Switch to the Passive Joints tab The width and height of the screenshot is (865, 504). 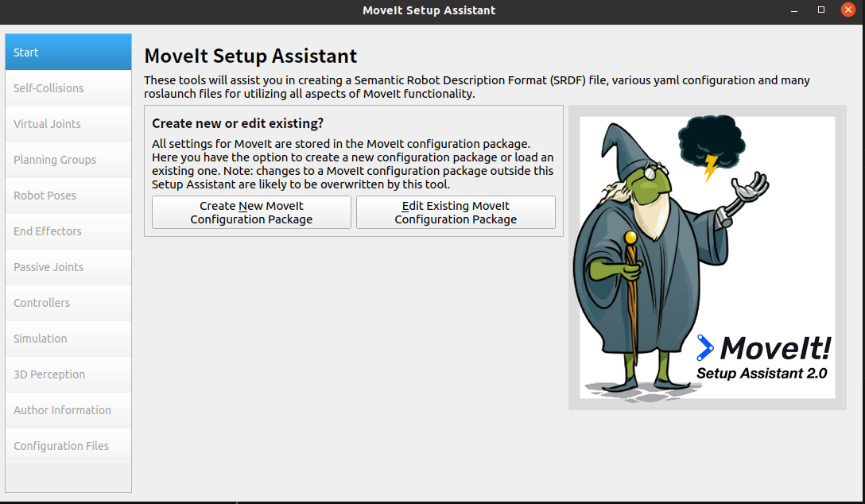pyautogui.click(x=68, y=267)
